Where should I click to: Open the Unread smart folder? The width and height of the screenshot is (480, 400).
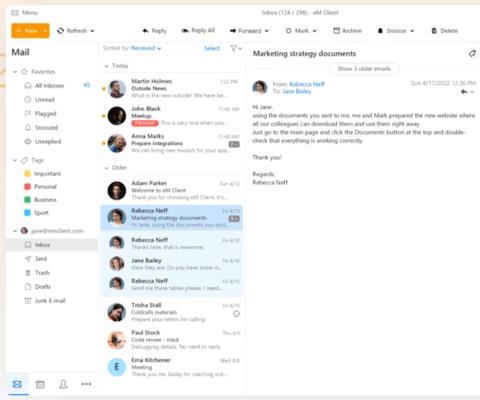click(52, 100)
